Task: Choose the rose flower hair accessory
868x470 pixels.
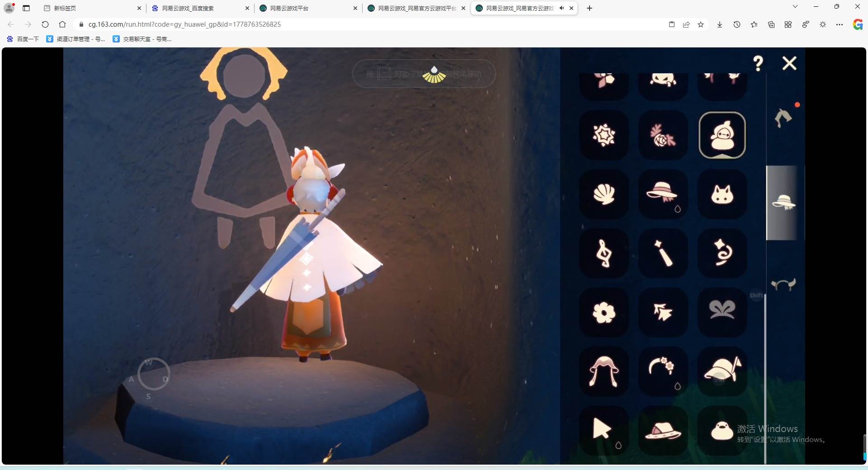Action: [x=663, y=135]
